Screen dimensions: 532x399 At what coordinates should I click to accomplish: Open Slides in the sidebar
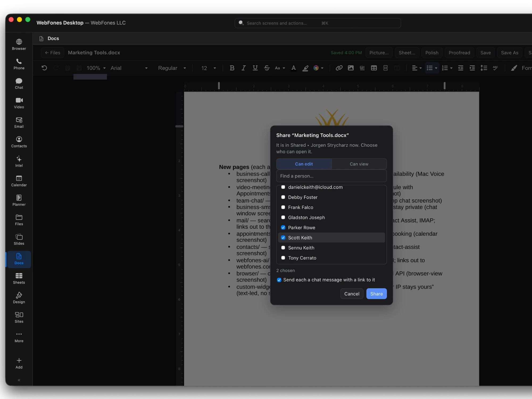(19, 240)
